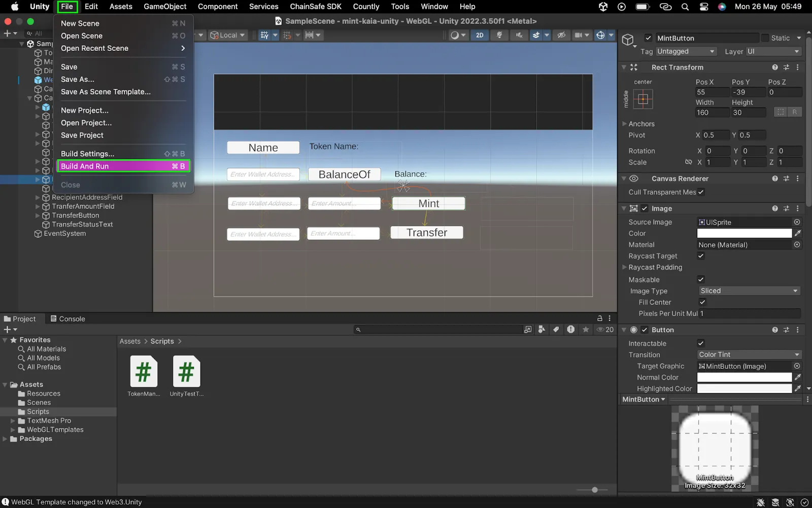Click the Gizmos globe icon

pos(600,35)
